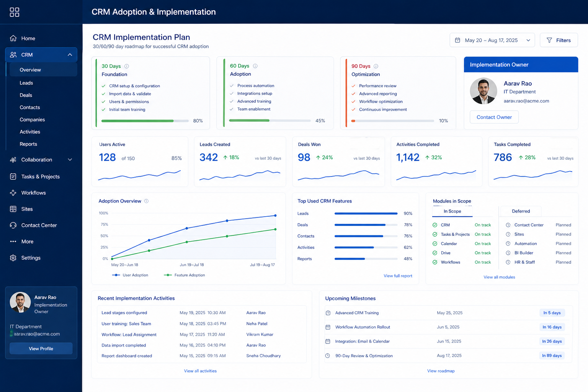Click the app grid icon in the sidebar header
The height and width of the screenshot is (392, 588).
14,12
